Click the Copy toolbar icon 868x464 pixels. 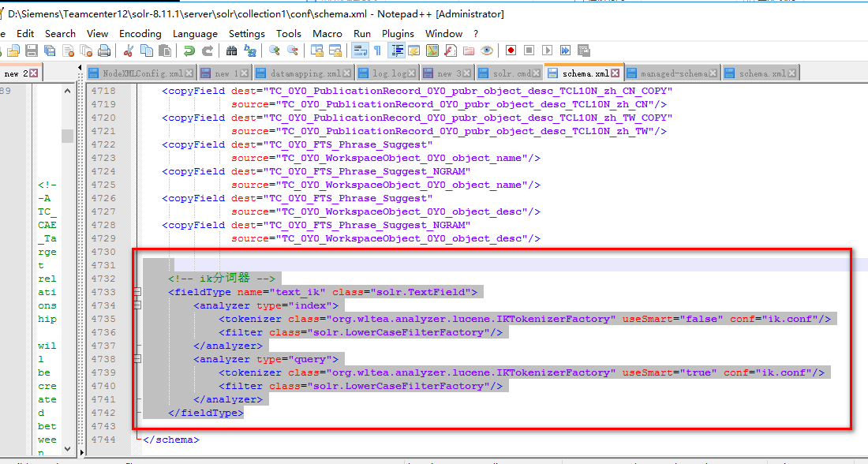147,51
